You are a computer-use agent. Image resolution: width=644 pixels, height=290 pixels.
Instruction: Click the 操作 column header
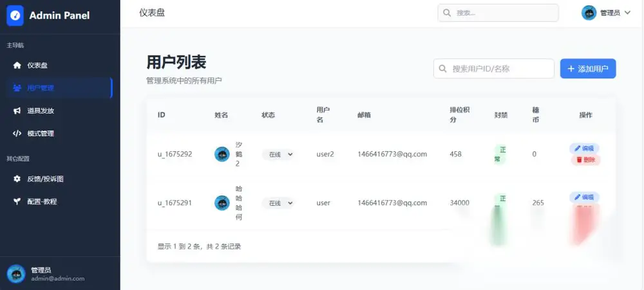[585, 115]
